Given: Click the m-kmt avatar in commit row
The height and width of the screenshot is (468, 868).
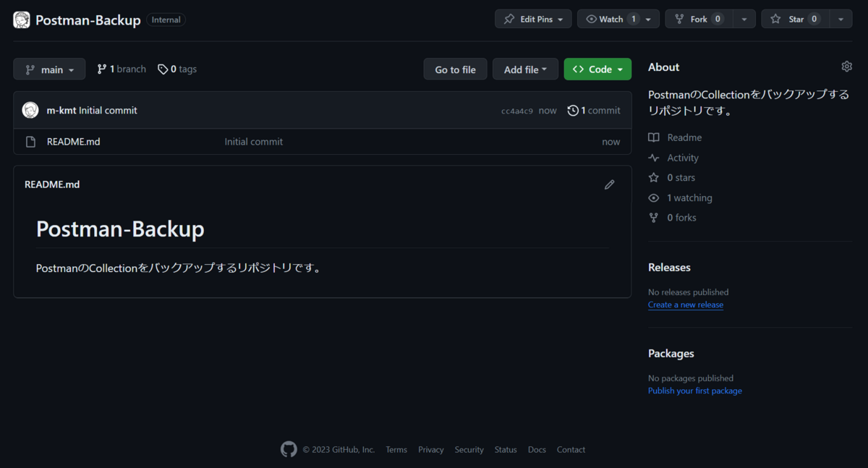Looking at the screenshot, I should (x=30, y=110).
